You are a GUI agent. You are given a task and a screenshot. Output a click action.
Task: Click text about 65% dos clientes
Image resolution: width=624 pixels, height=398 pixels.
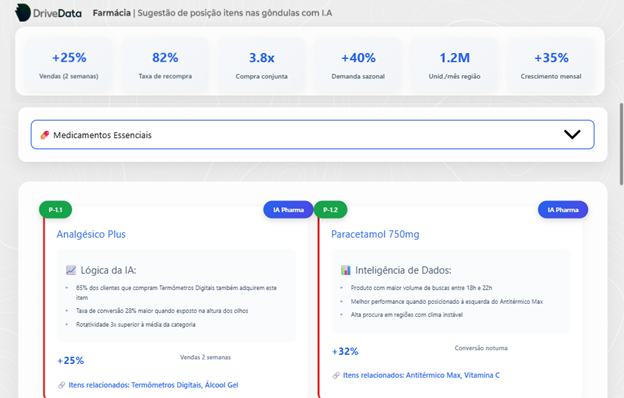pos(176,293)
